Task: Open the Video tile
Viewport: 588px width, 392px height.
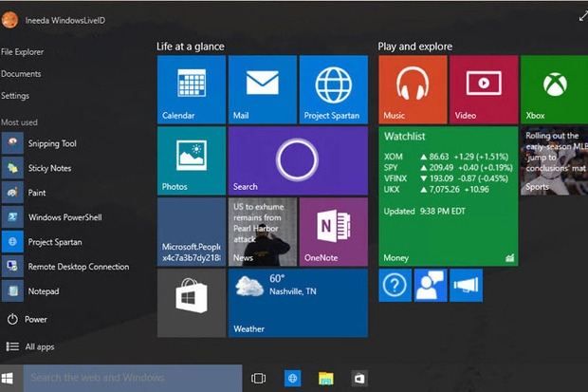Action: pyautogui.click(x=483, y=89)
